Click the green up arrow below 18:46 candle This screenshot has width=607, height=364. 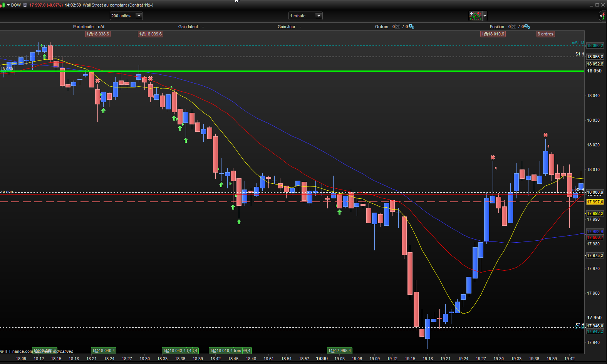click(239, 221)
